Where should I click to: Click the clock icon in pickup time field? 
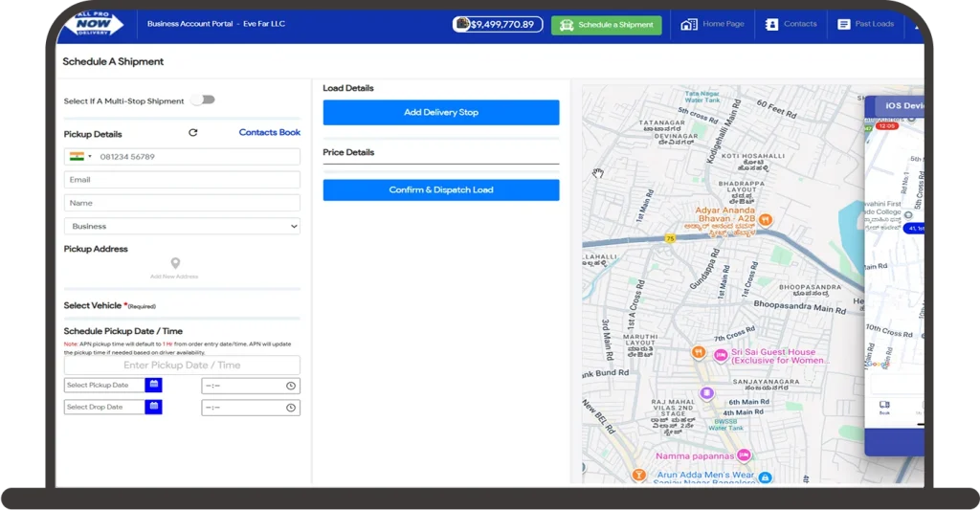291,386
